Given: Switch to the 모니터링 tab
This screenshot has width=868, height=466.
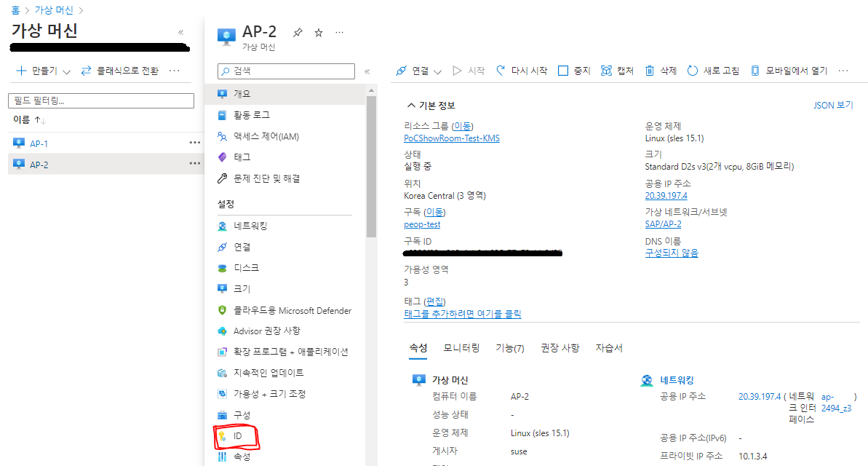Looking at the screenshot, I should tap(461, 348).
